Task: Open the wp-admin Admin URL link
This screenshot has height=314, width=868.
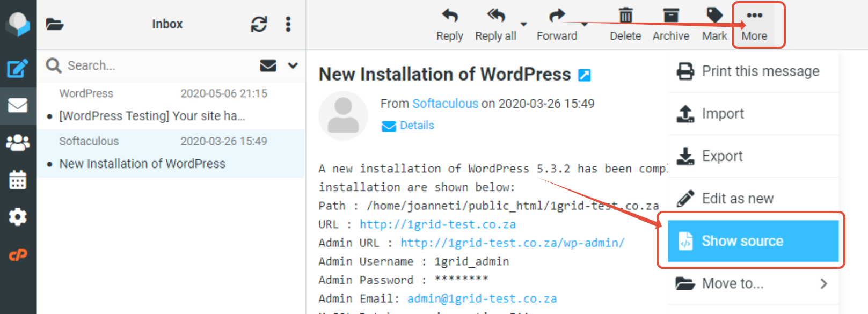Action: (513, 243)
